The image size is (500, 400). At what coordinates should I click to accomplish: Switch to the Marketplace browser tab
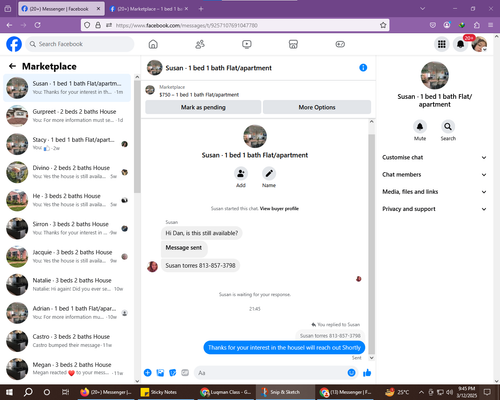tap(149, 9)
